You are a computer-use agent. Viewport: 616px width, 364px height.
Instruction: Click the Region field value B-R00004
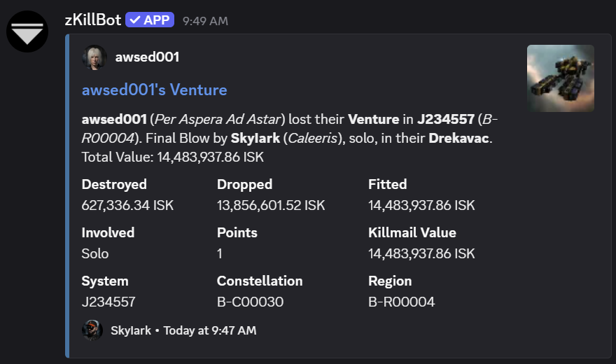point(401,302)
